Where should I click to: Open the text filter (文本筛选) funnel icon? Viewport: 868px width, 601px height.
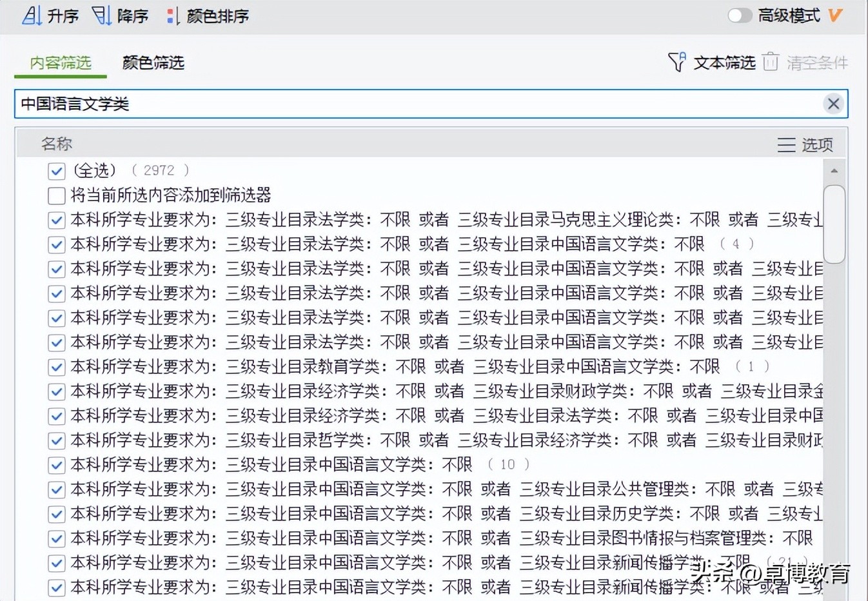(x=676, y=62)
